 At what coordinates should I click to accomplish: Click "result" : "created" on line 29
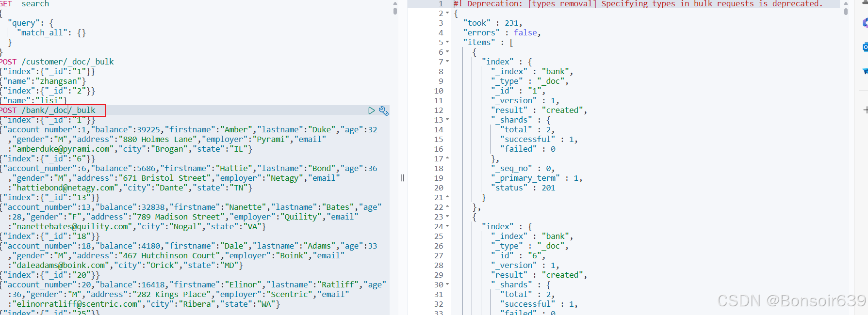tap(539, 275)
